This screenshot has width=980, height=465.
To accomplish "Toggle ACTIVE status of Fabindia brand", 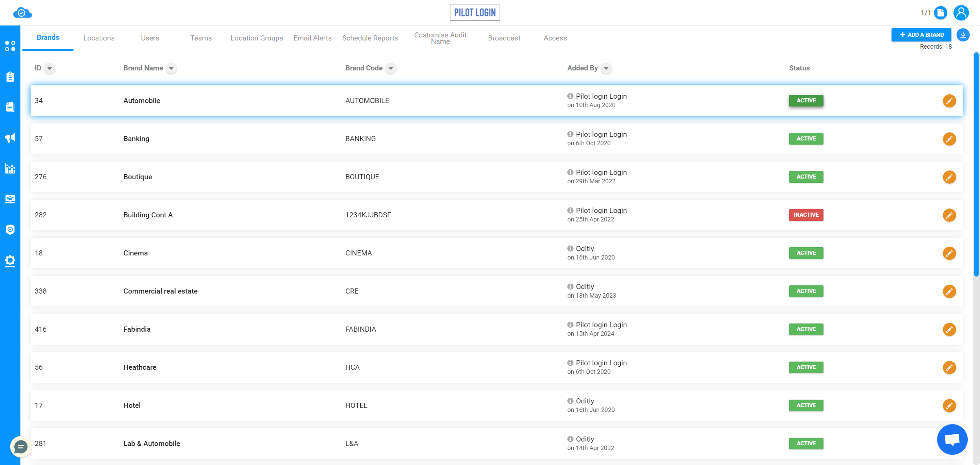I will coord(806,329).
